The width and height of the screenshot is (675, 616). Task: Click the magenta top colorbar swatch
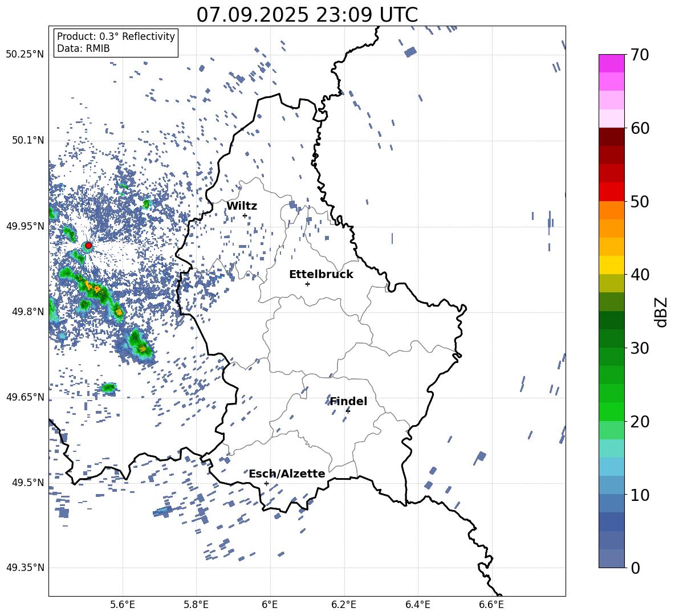pos(611,64)
